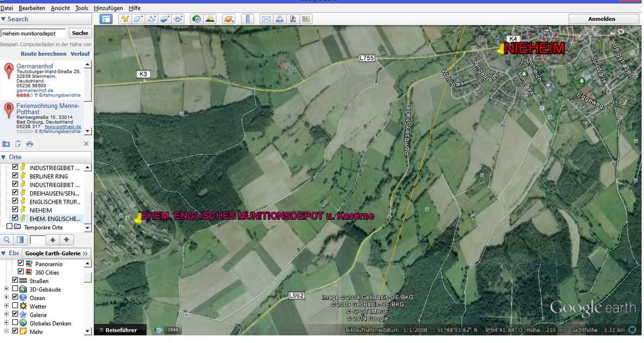Open the planet switcher icon
Viewport: 644px width, 343px height.
point(229,19)
